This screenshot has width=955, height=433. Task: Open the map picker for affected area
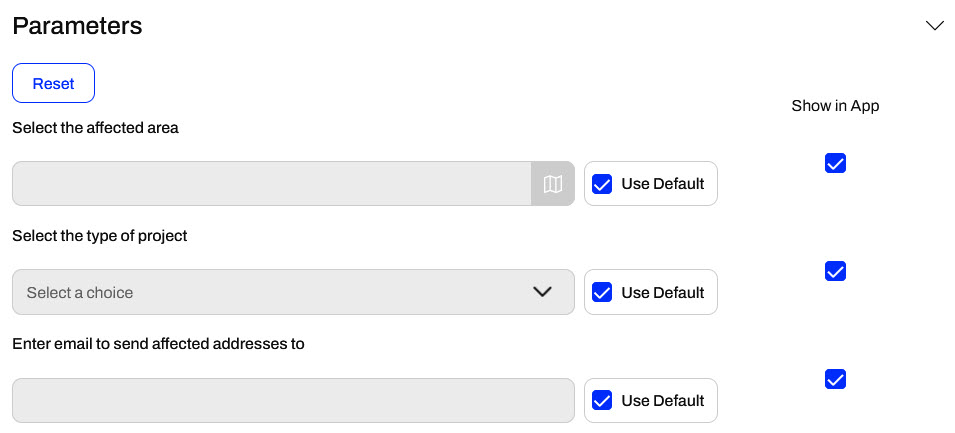pos(553,184)
